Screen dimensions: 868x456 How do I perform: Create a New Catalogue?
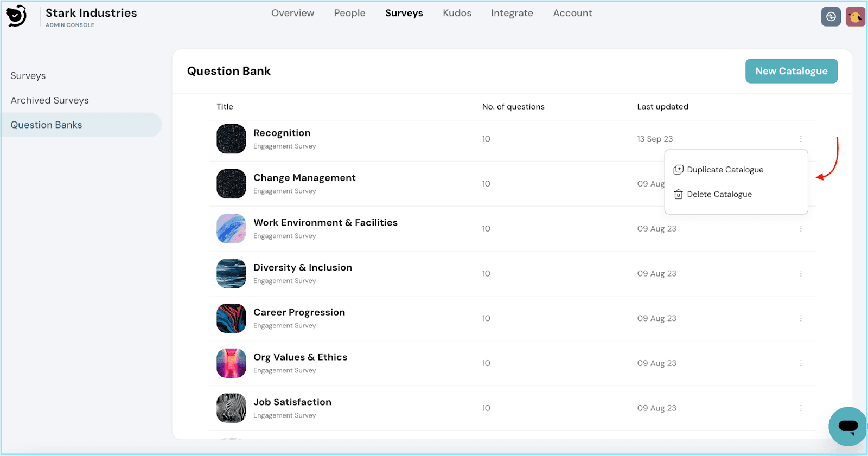(791, 71)
